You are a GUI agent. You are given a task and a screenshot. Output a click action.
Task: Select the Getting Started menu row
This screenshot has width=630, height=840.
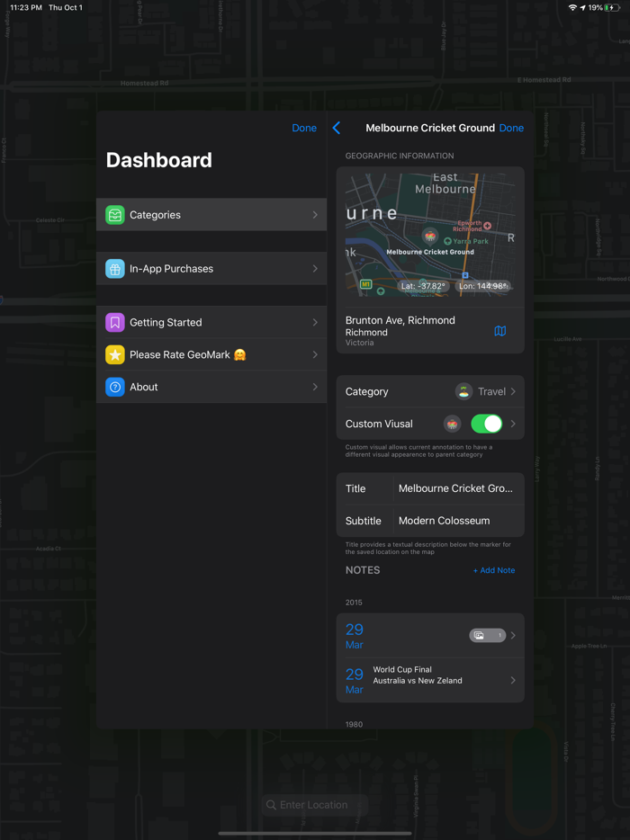(x=211, y=323)
